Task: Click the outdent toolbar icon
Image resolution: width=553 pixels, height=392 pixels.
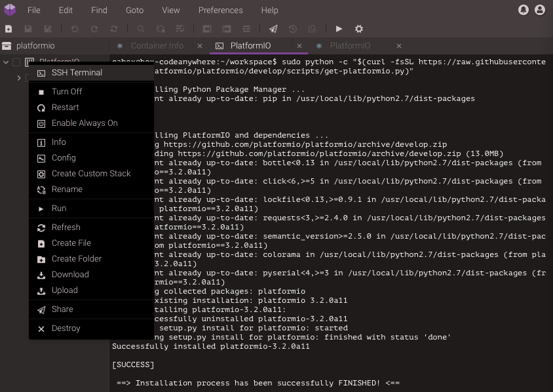Action: pyautogui.click(x=207, y=29)
